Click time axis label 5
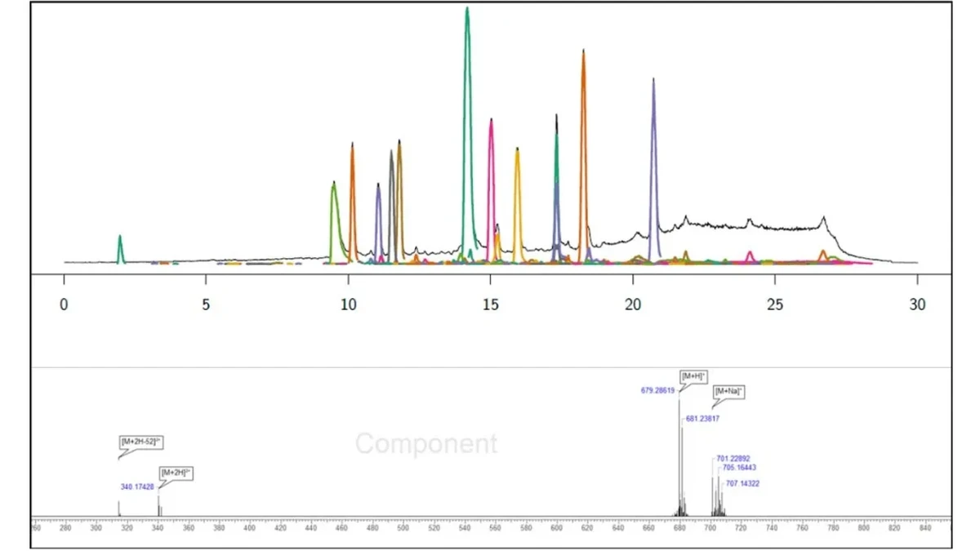980x551 pixels. (207, 304)
